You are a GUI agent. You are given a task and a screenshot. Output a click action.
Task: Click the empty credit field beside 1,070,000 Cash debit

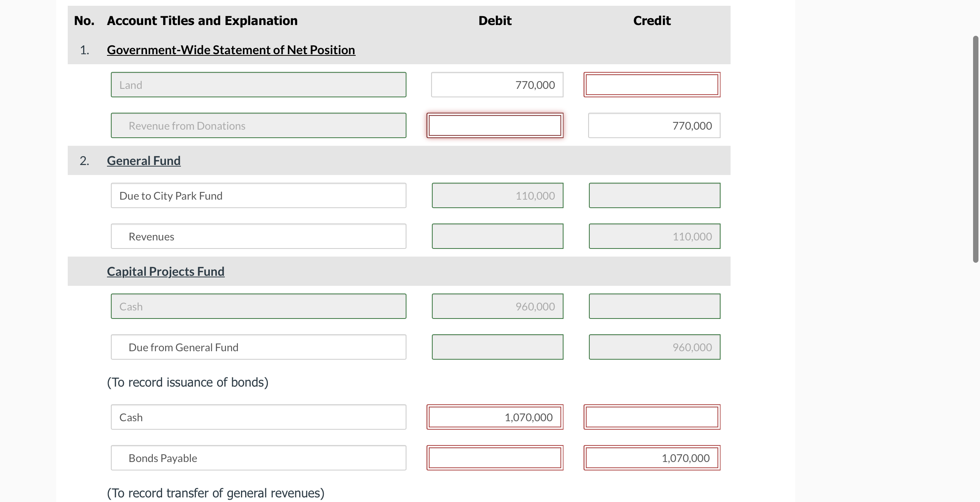[652, 417]
